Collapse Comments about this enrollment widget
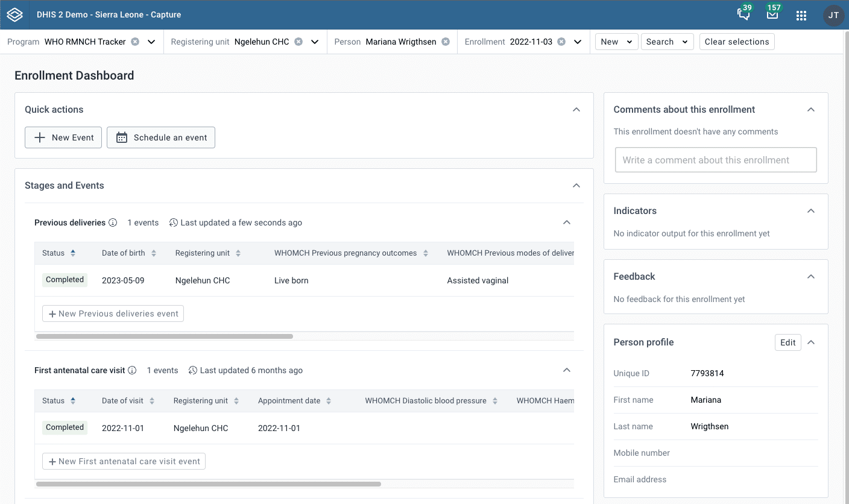This screenshot has height=504, width=849. (x=811, y=110)
